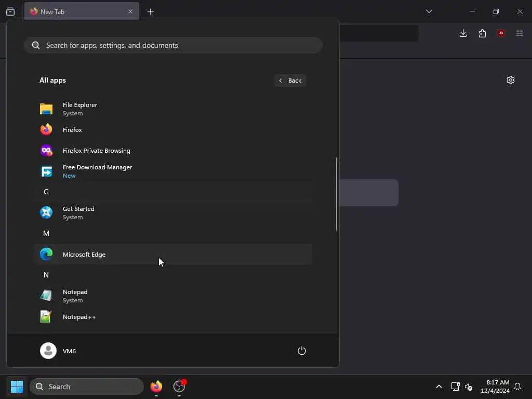Open the VM6 user account menu
Screen dimensions: 532x399
[58, 351]
